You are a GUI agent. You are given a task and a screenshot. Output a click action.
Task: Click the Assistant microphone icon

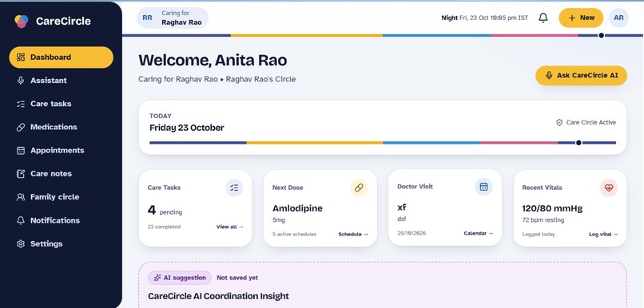pos(21,81)
